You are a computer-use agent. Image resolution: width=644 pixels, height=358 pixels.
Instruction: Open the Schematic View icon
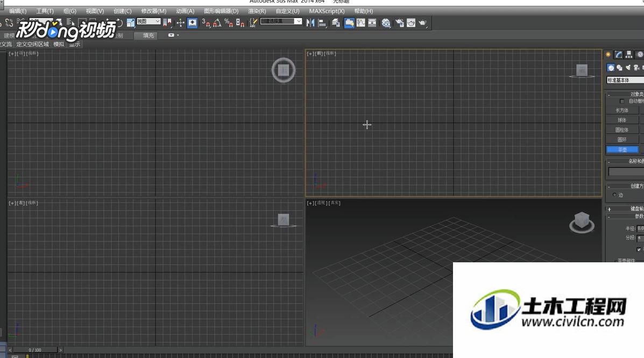(x=372, y=23)
